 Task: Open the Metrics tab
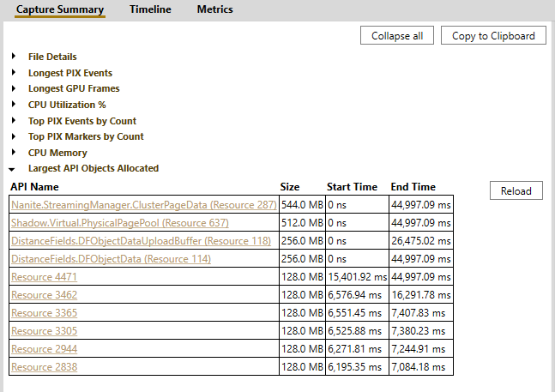click(214, 9)
